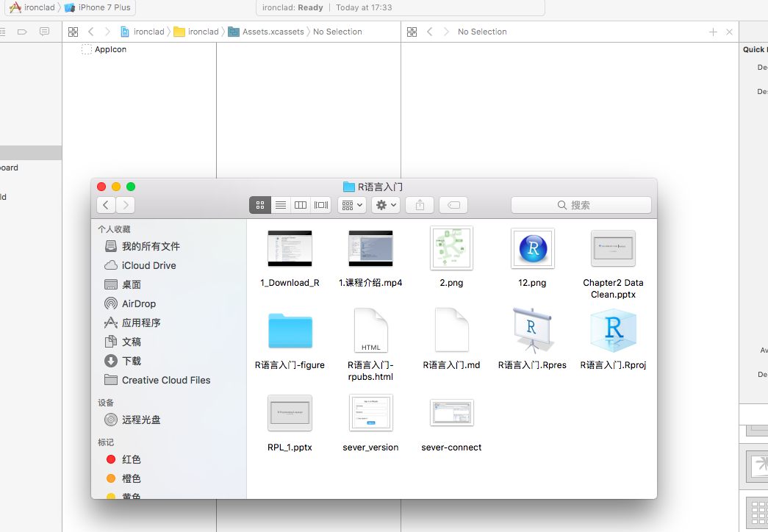
Task: Go back in Finder window
Action: coord(106,205)
